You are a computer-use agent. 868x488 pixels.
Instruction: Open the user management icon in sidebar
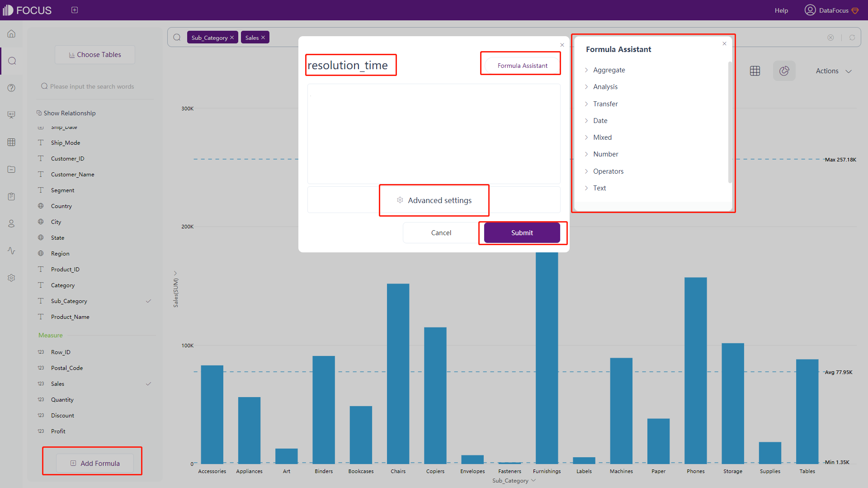(12, 223)
